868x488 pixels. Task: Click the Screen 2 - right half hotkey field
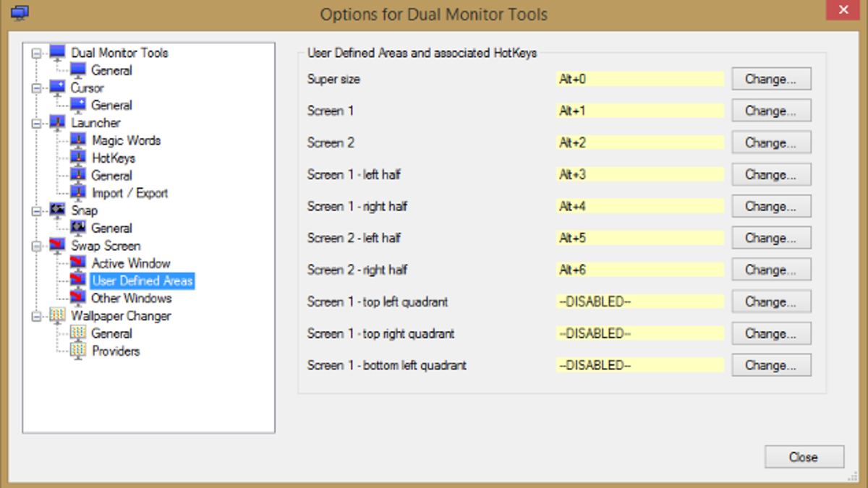(x=639, y=270)
